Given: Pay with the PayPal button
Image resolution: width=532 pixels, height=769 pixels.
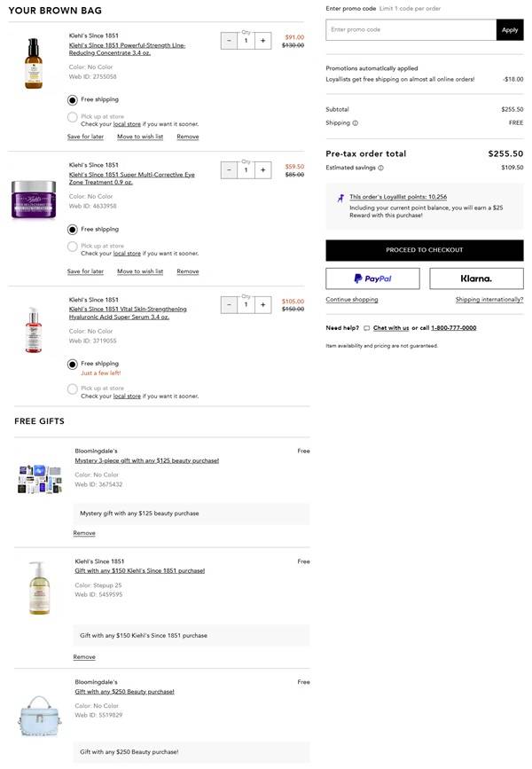Looking at the screenshot, I should tap(372, 279).
